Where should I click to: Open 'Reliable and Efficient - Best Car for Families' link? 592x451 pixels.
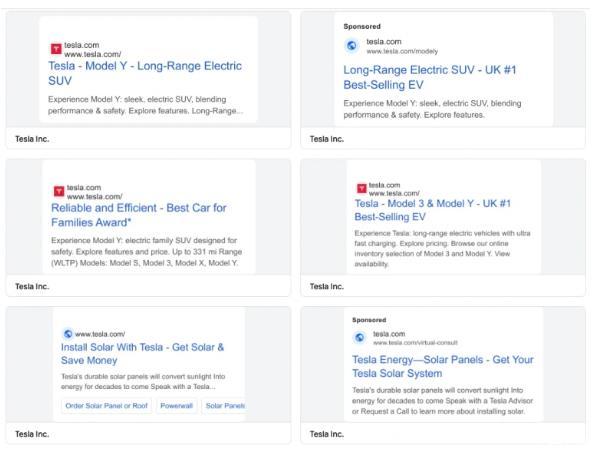pyautogui.click(x=139, y=215)
